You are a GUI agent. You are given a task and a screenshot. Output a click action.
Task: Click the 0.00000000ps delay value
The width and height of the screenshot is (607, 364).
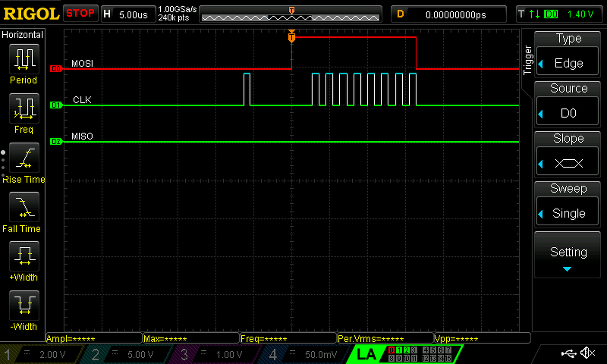pos(456,15)
